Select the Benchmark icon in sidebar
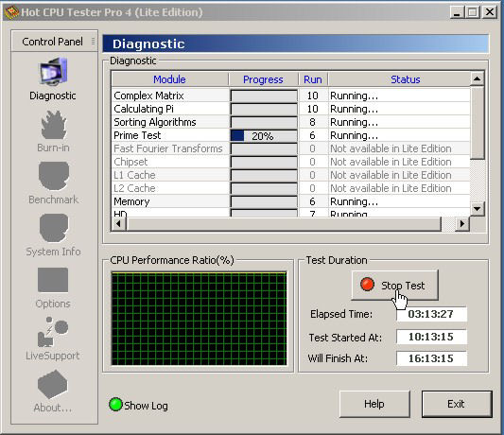The width and height of the screenshot is (504, 435). [x=54, y=176]
